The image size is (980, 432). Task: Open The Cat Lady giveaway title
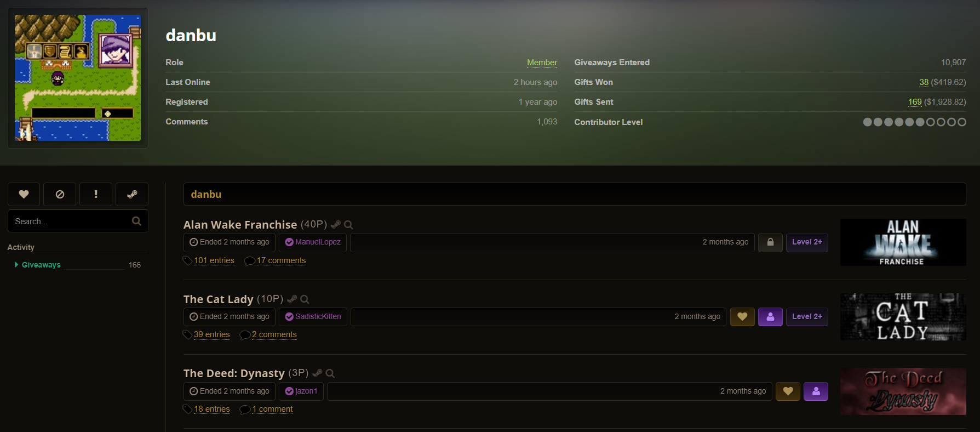(218, 299)
